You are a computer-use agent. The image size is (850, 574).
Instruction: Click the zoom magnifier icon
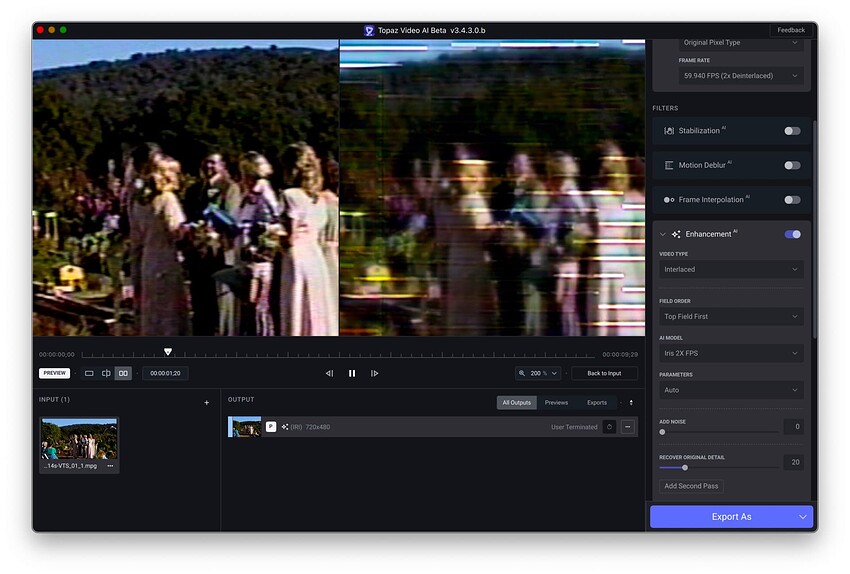522,373
